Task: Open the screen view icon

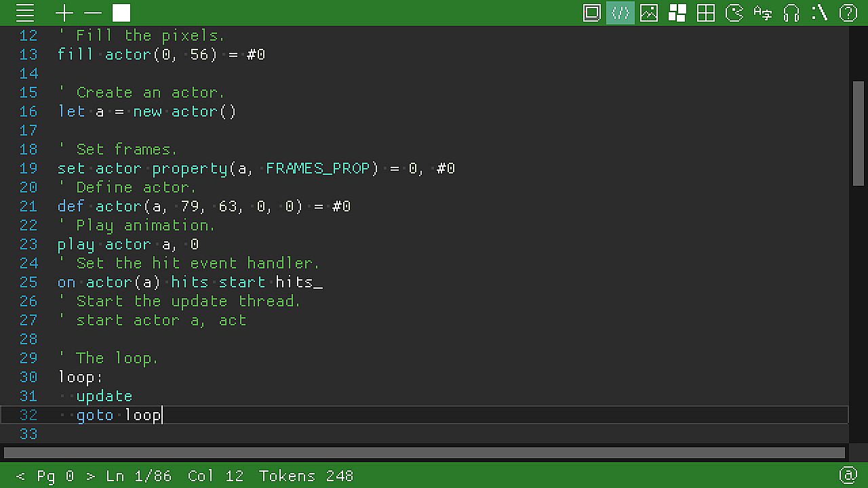Action: point(592,13)
